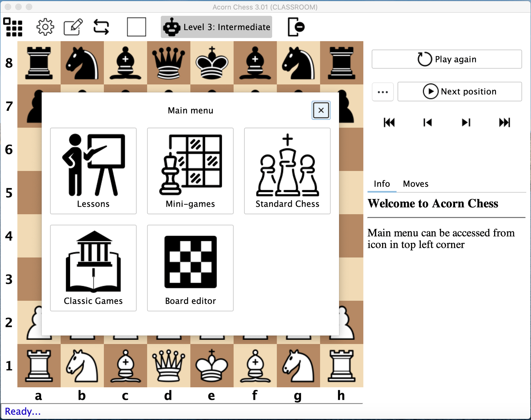Close the Main menu dialog
This screenshot has width=531, height=420.
321,110
